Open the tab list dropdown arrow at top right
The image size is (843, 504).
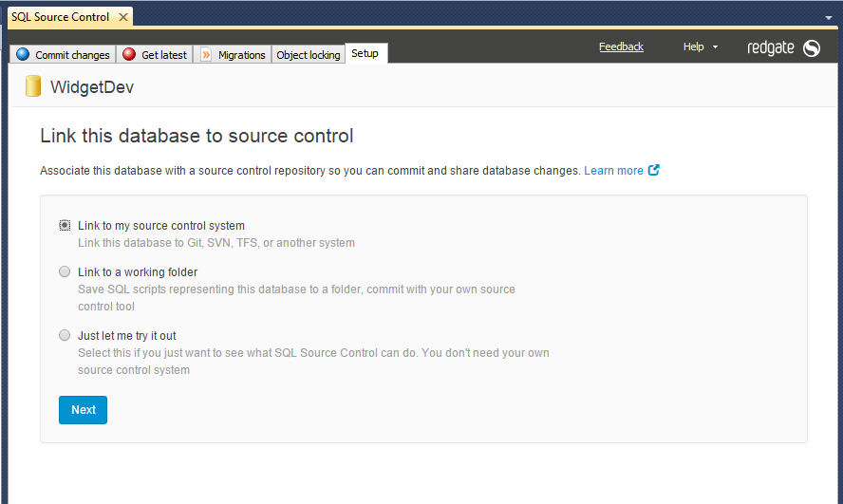click(x=829, y=18)
